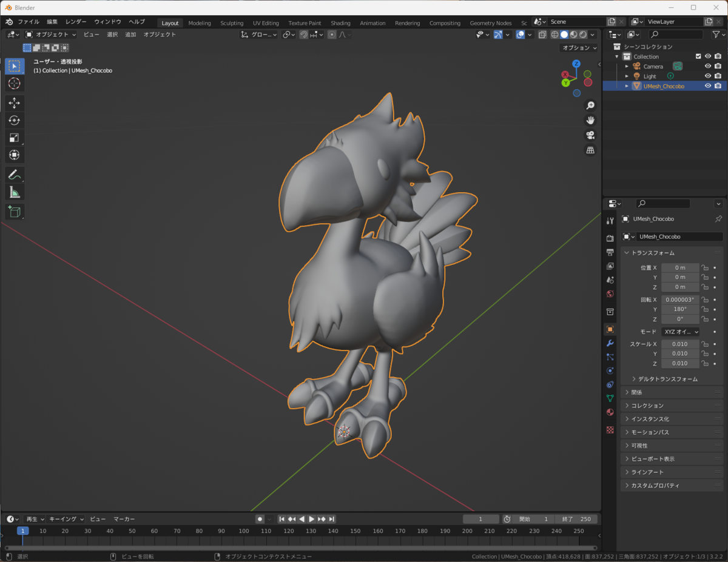728x562 pixels.
Task: Jump to the timeline end frame button
Action: [332, 519]
